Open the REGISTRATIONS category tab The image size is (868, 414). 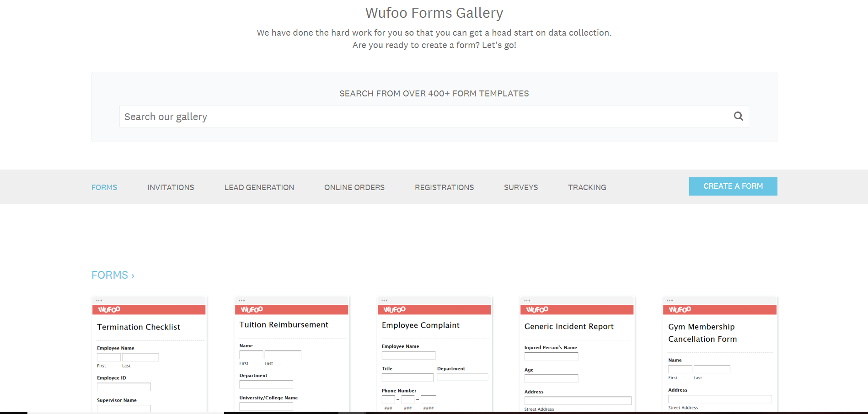tap(444, 187)
